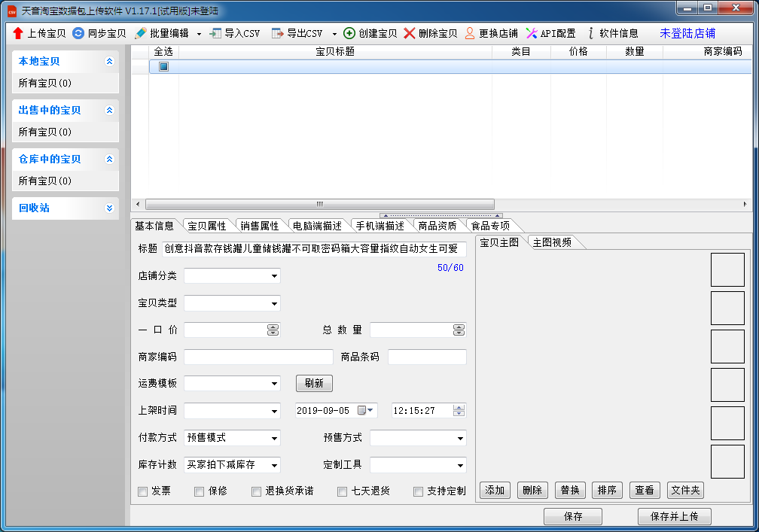Click the table horizontal scrollbar thumb
Viewport: 759px width, 532px height.
click(320, 204)
